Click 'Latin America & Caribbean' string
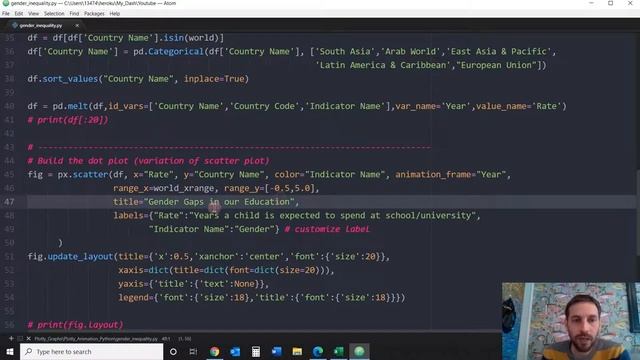 (x=383, y=65)
